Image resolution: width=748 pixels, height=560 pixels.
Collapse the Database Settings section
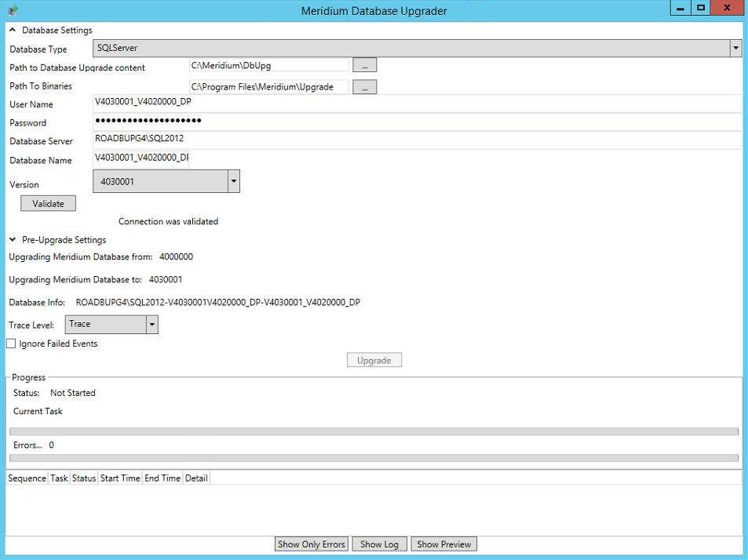tap(13, 30)
